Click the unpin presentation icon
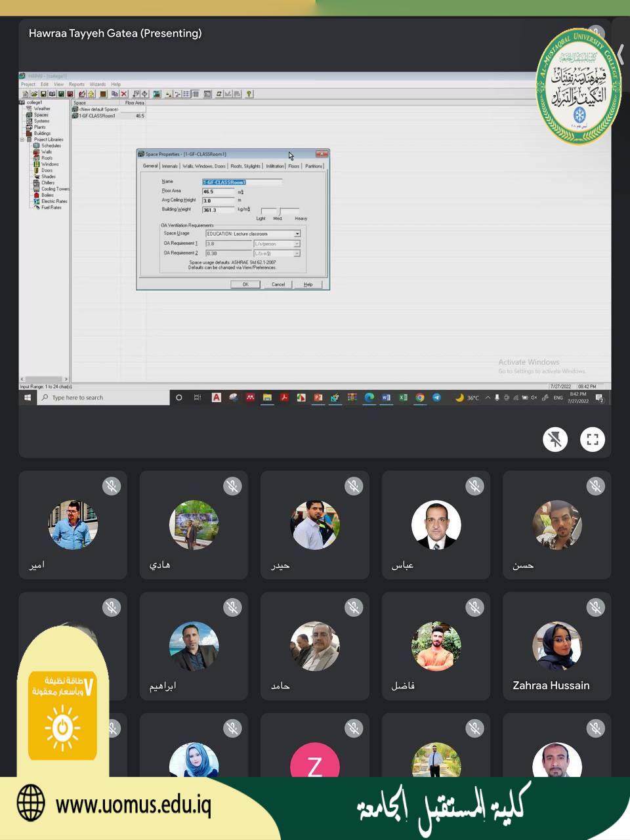 point(555,440)
